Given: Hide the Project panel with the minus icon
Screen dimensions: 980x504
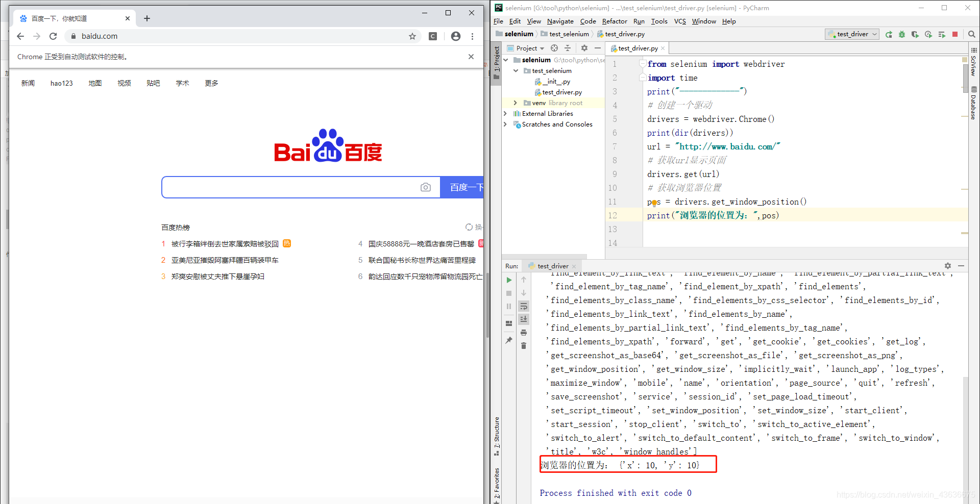Looking at the screenshot, I should [598, 48].
